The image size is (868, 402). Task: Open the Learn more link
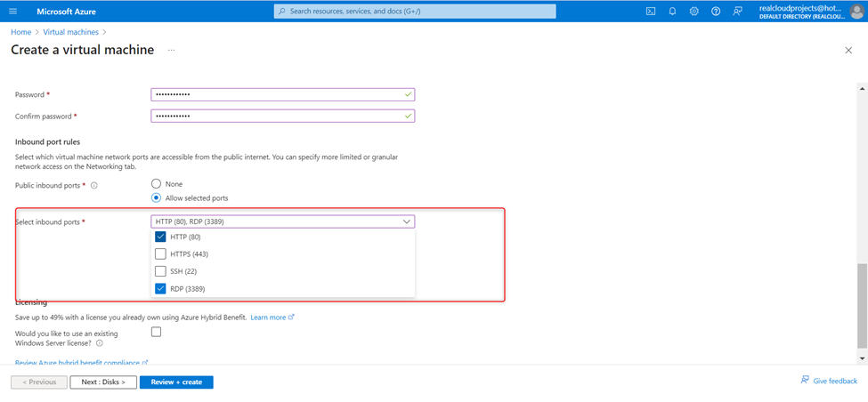click(268, 318)
